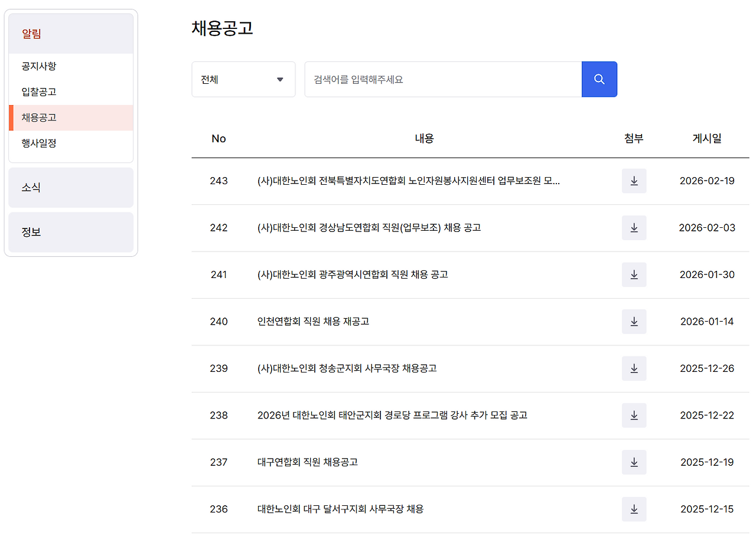The width and height of the screenshot is (756, 536).
Task: Click post number 239
Action: point(219,368)
